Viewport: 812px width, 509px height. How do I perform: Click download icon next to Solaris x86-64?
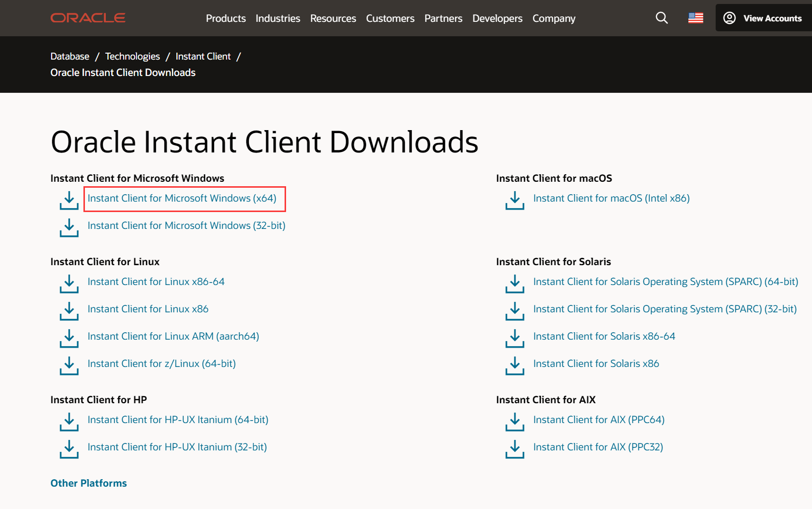pyautogui.click(x=515, y=339)
